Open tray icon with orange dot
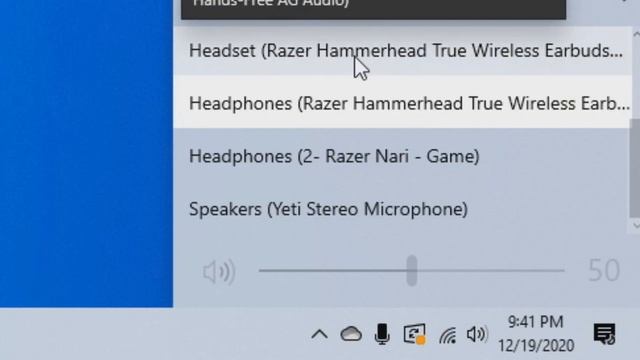 tap(415, 334)
